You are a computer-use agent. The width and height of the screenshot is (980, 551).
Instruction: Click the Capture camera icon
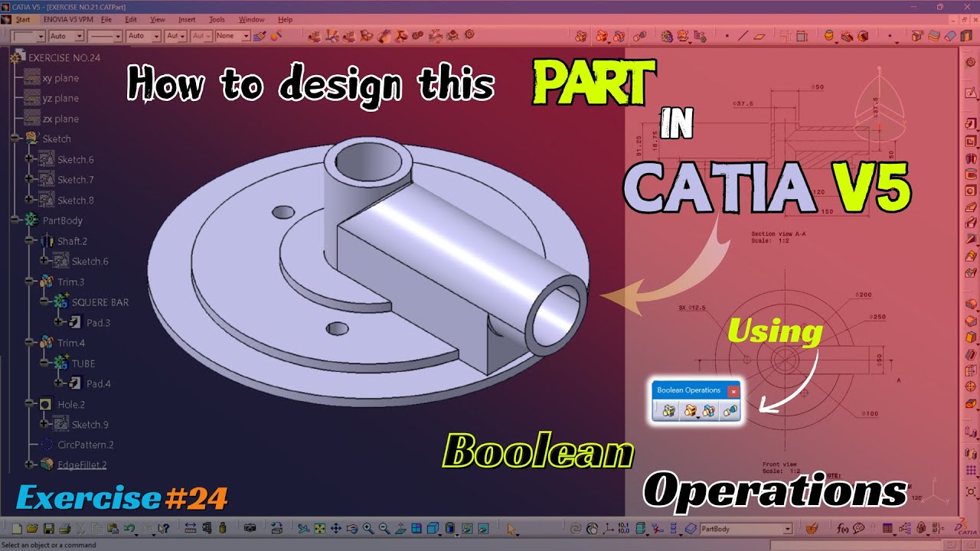250,528
